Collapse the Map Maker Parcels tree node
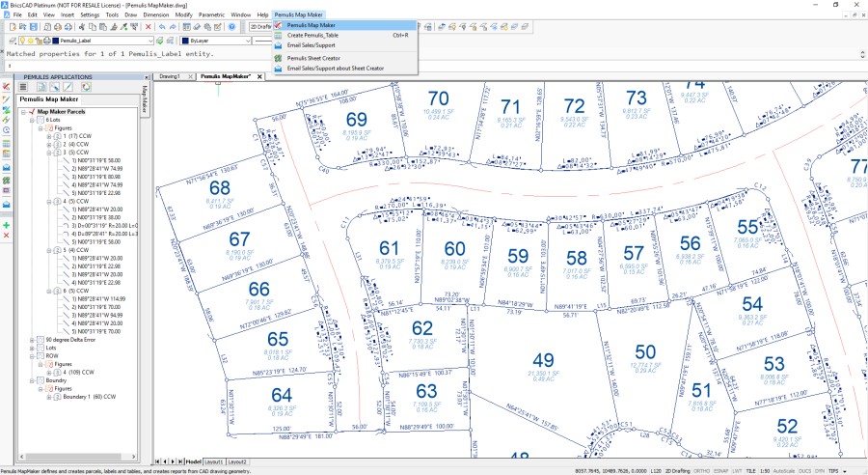Screen dimensions: 868x475 pyautogui.click(x=24, y=112)
